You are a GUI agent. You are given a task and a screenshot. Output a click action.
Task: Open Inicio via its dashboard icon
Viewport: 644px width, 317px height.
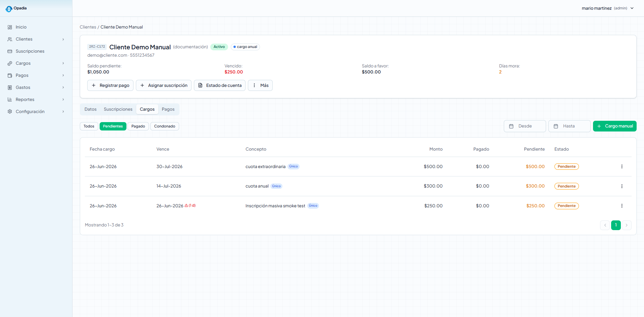pos(10,27)
